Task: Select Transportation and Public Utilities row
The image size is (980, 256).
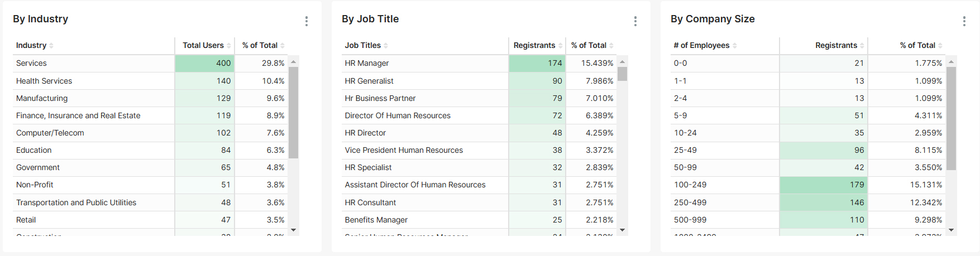Action: (x=151, y=202)
